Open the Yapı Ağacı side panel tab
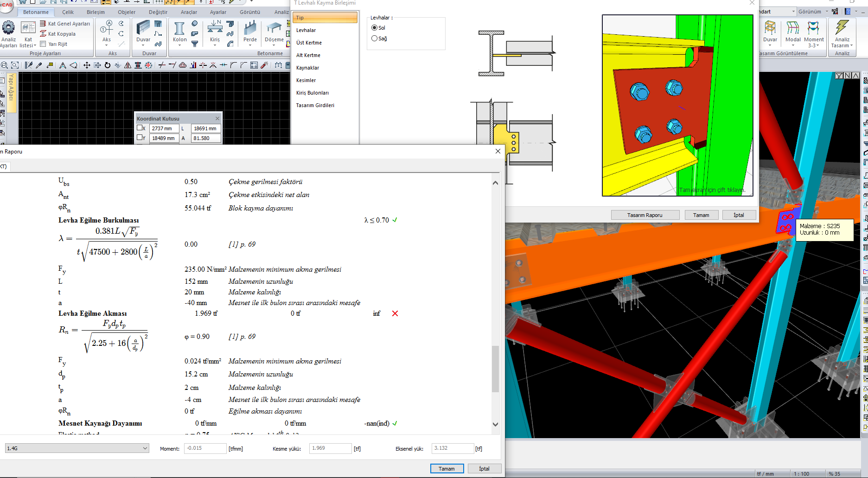 click(x=11, y=92)
